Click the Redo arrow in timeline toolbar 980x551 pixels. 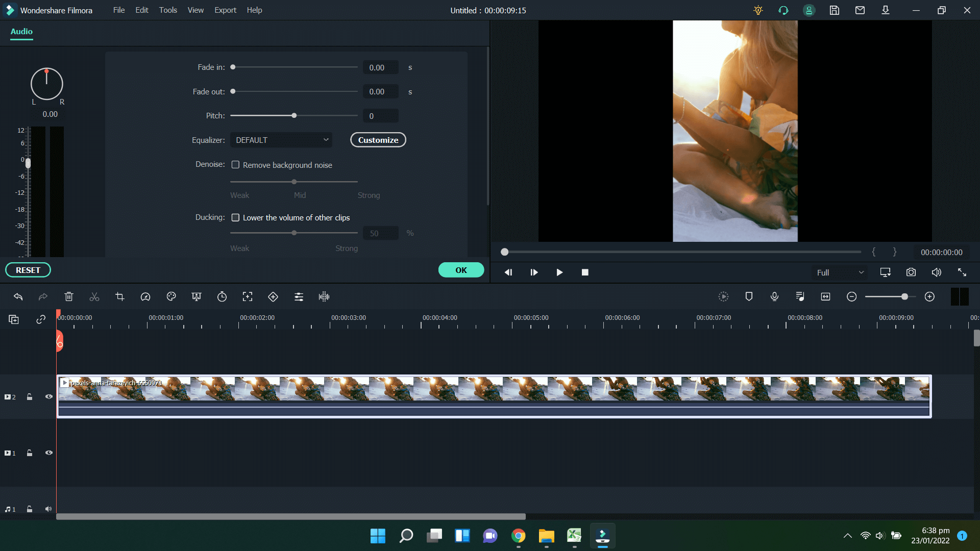coord(43,296)
